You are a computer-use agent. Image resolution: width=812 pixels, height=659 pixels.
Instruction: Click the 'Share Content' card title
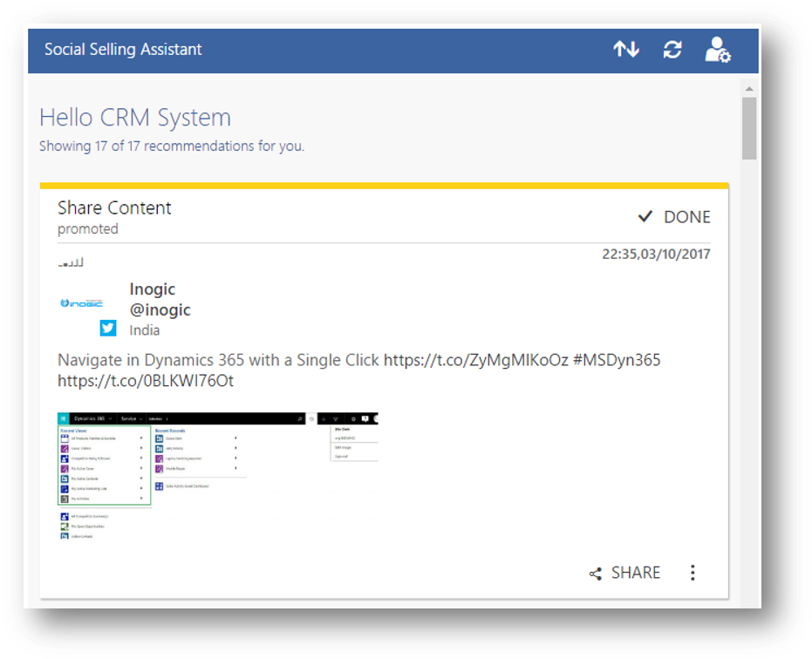pyautogui.click(x=114, y=207)
